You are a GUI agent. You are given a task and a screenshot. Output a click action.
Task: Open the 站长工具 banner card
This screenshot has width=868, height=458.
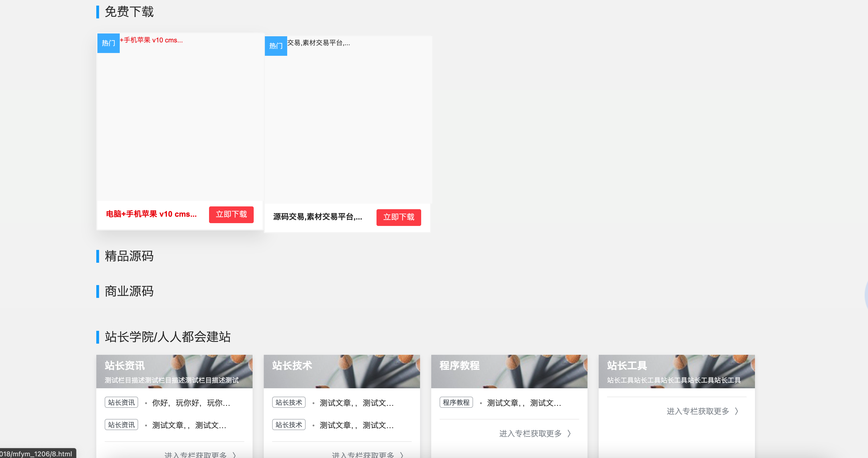(x=677, y=371)
